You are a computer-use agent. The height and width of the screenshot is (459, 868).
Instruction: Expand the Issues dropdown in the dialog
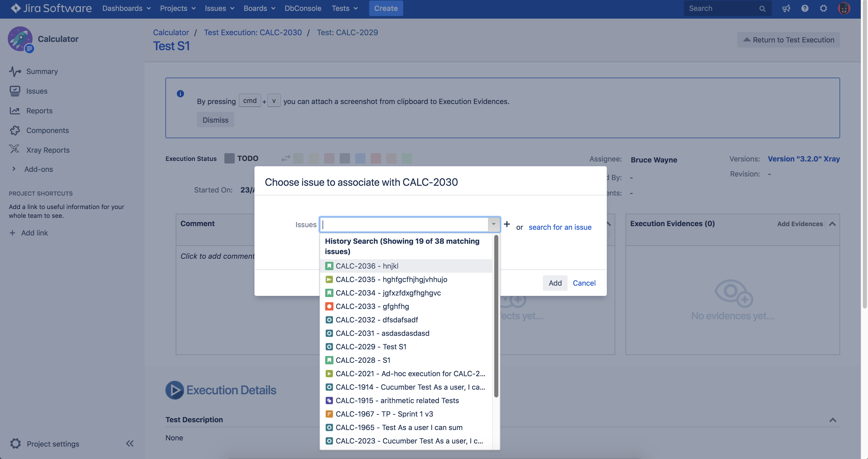[493, 224]
